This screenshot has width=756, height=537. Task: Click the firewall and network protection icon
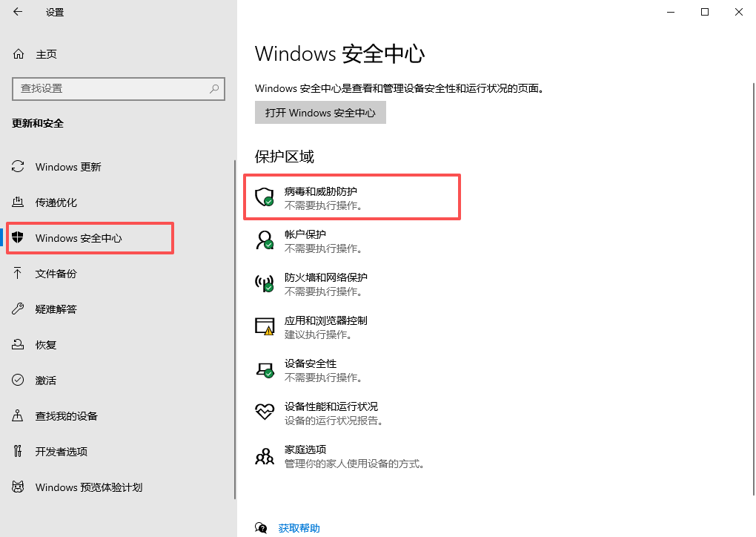tap(265, 283)
